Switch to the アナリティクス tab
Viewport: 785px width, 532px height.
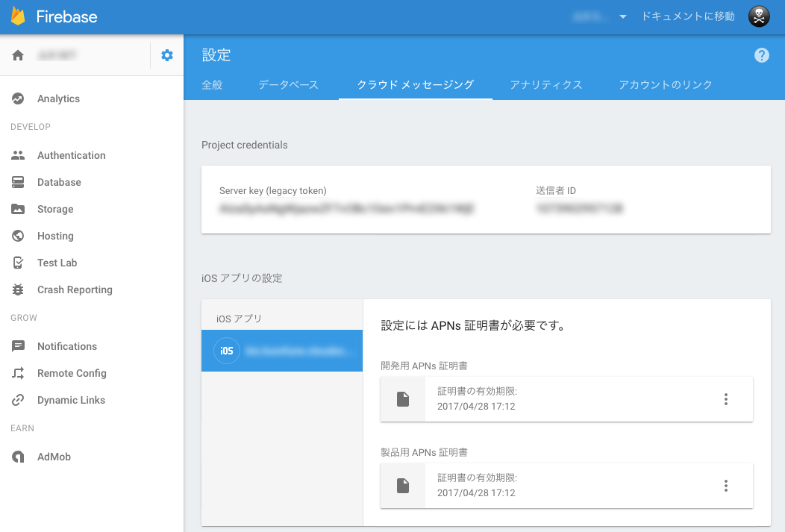pyautogui.click(x=546, y=84)
